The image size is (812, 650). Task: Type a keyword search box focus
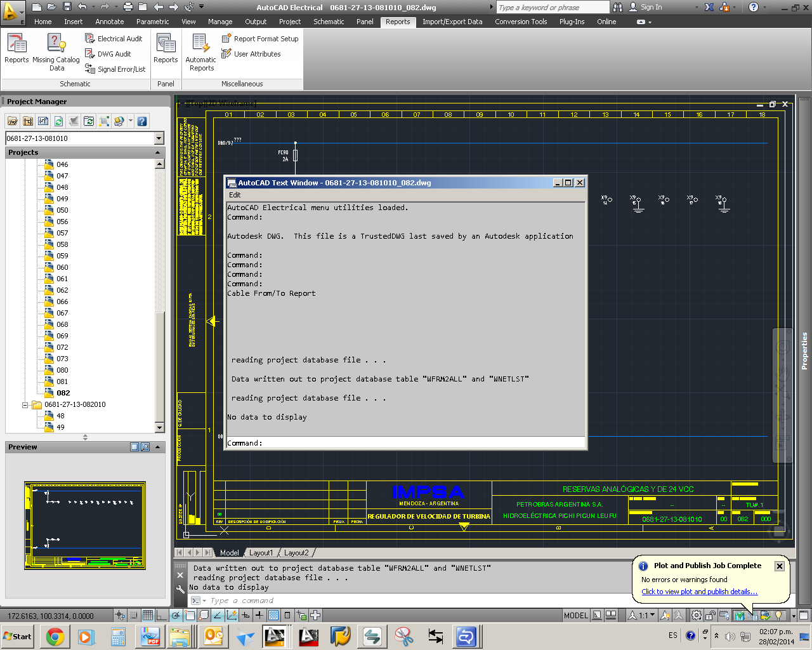pyautogui.click(x=552, y=7)
